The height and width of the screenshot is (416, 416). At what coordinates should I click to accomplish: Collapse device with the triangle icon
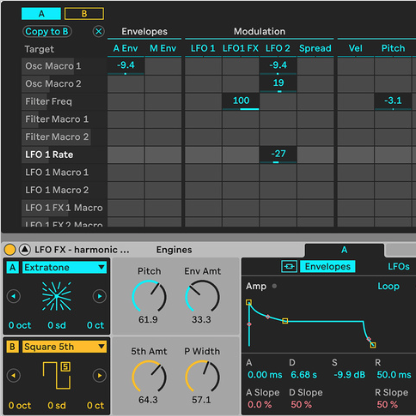(25, 250)
